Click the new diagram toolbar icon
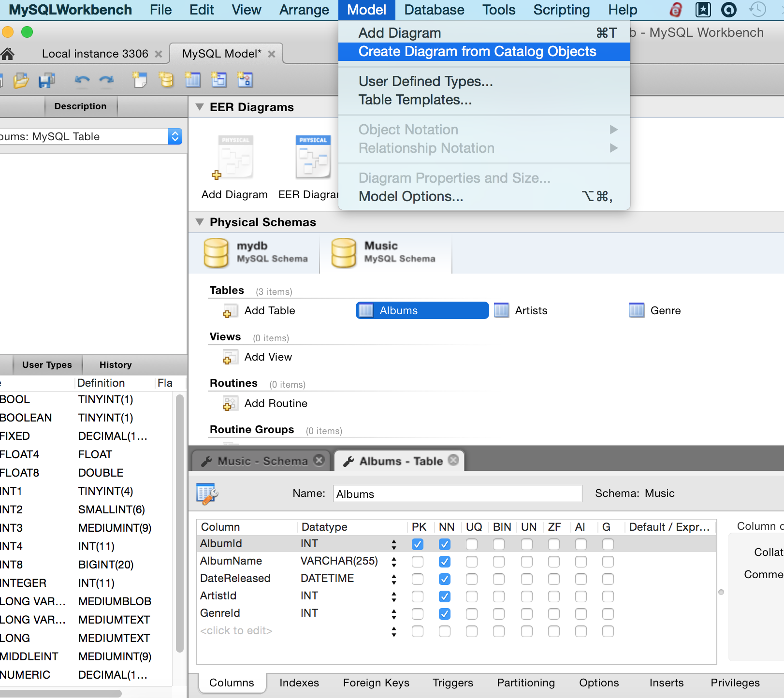 click(x=140, y=80)
